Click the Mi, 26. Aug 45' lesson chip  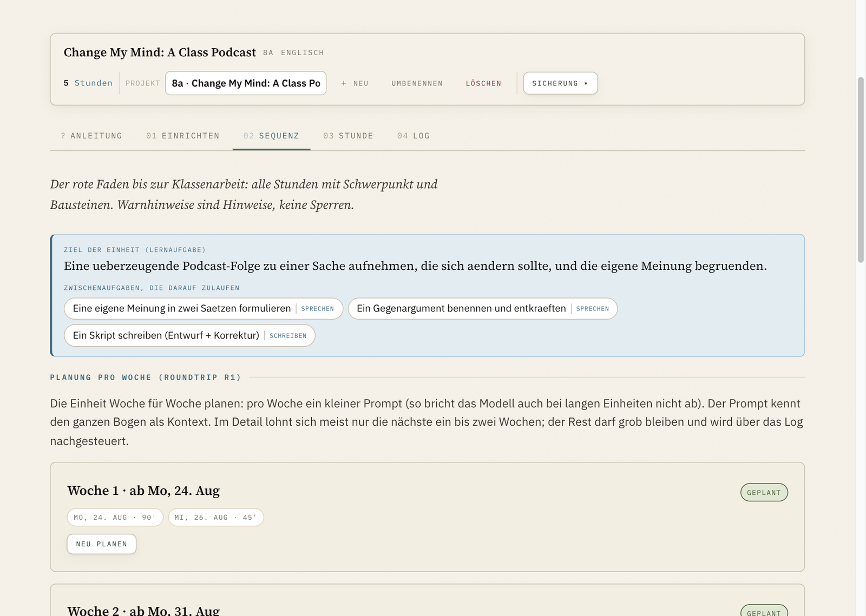pyautogui.click(x=216, y=518)
